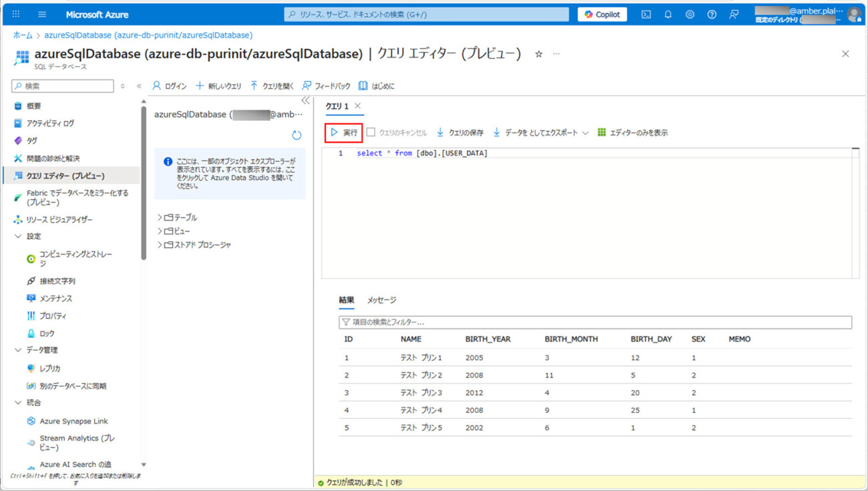Screen dimensions: 868x491
Task: Click the ホーム breadcrumb link
Action: (23, 35)
